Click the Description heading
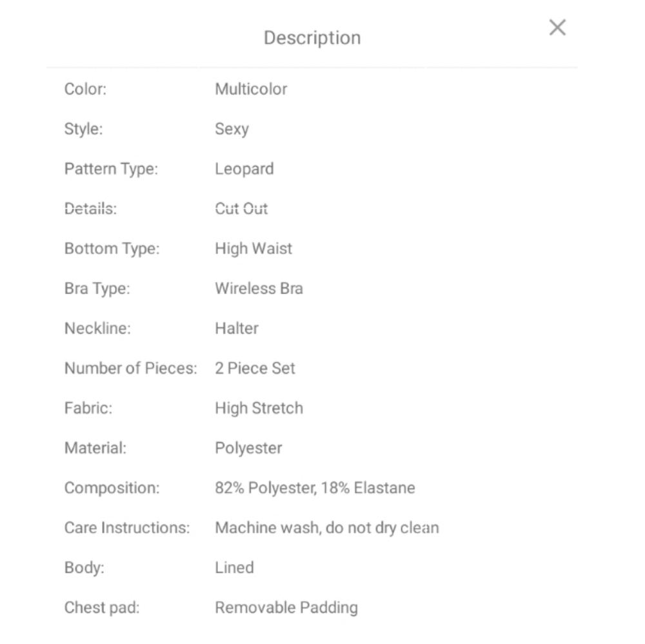 click(312, 38)
